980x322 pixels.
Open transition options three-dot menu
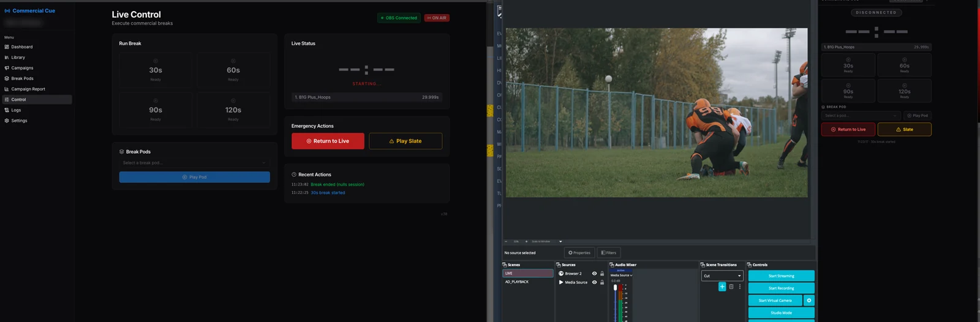tap(740, 286)
